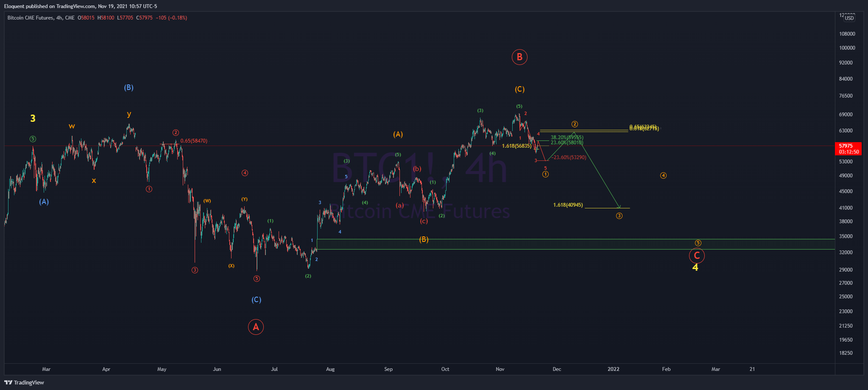The height and width of the screenshot is (390, 868).
Task: Click the 0.65(58470) Fibonacci label
Action: pyautogui.click(x=194, y=141)
